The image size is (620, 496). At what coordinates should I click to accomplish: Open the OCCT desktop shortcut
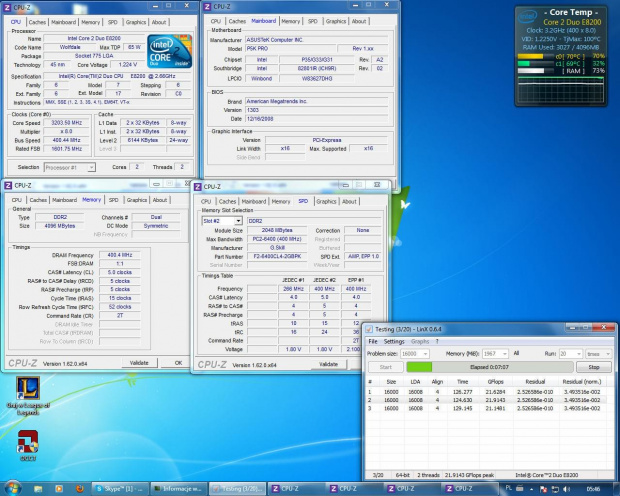pos(27,442)
